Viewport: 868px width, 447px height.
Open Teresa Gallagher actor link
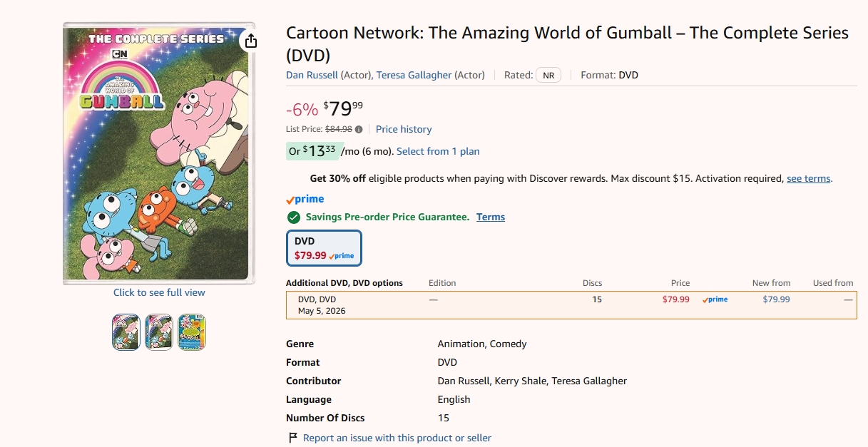click(414, 75)
